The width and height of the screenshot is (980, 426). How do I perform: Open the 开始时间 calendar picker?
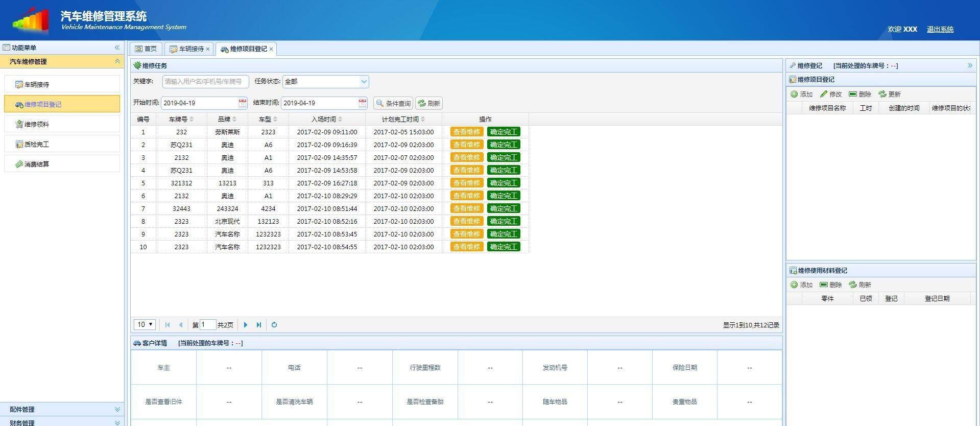click(243, 103)
